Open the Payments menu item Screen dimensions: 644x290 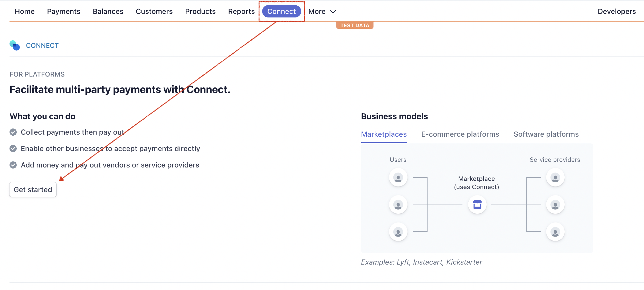[x=63, y=11]
